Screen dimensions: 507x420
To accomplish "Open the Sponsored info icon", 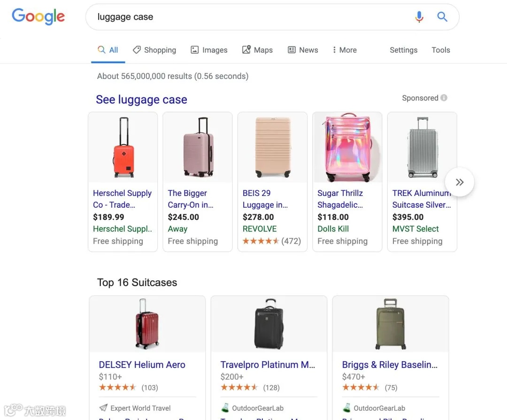I will point(444,98).
